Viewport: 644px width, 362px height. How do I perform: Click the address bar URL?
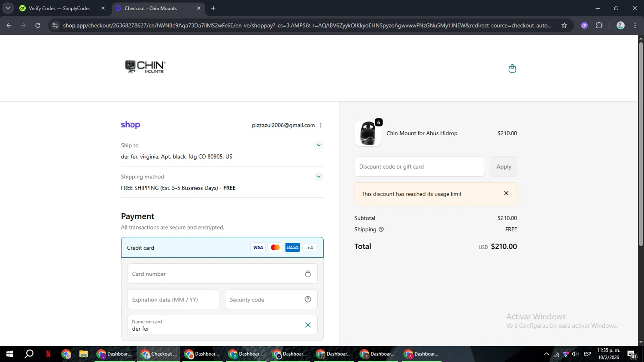tap(307, 25)
